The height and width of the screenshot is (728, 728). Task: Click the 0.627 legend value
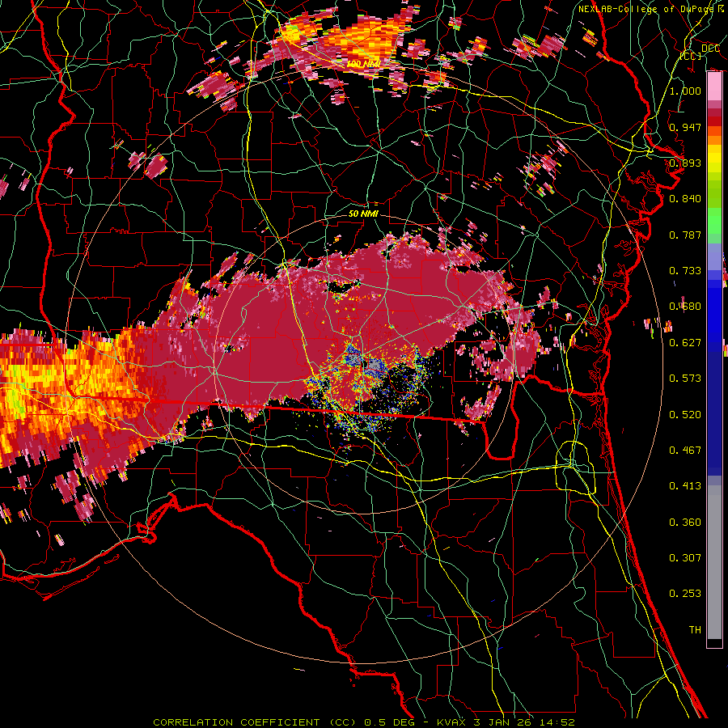[685, 343]
